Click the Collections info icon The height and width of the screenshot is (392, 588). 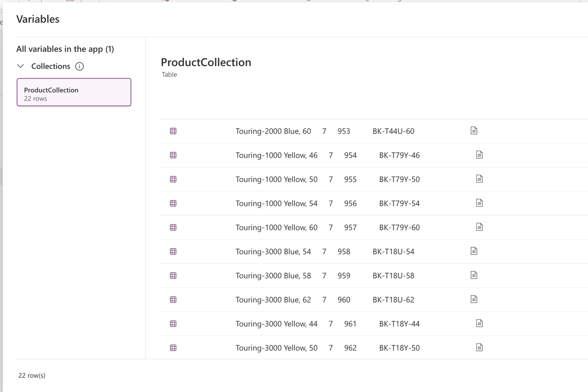tap(79, 66)
